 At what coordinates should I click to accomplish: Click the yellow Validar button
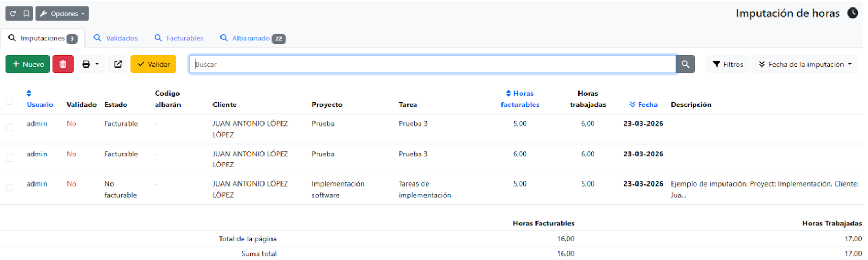pos(153,64)
